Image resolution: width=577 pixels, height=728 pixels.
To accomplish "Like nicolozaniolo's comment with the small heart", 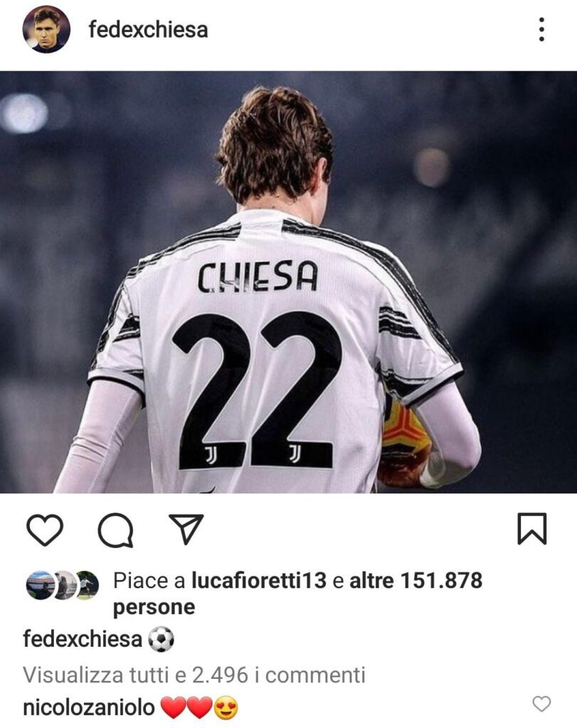I will [x=541, y=704].
